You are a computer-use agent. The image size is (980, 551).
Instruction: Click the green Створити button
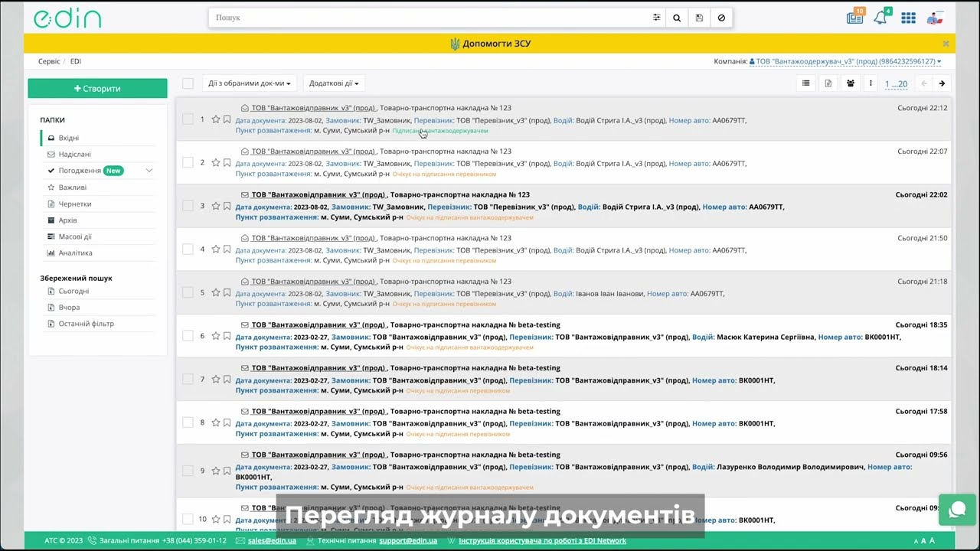click(97, 89)
